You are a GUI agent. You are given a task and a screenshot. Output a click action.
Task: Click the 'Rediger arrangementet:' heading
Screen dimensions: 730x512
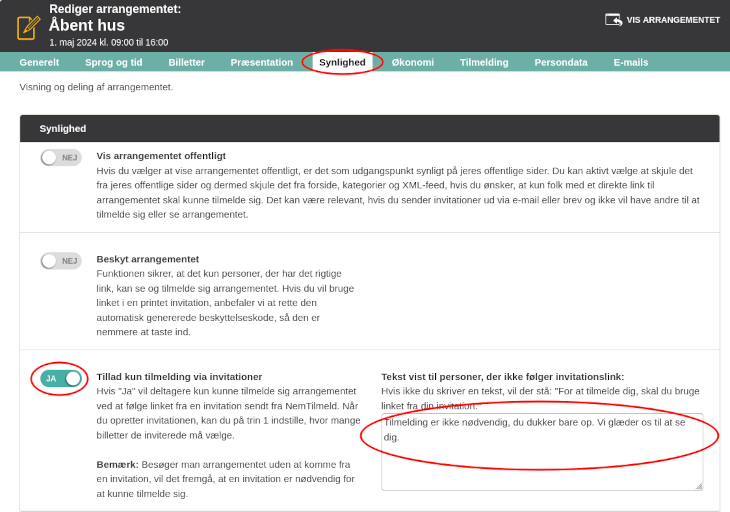click(x=115, y=9)
